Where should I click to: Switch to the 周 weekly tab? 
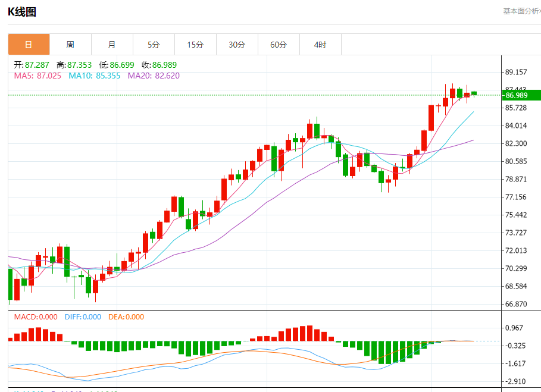pyautogui.click(x=70, y=45)
